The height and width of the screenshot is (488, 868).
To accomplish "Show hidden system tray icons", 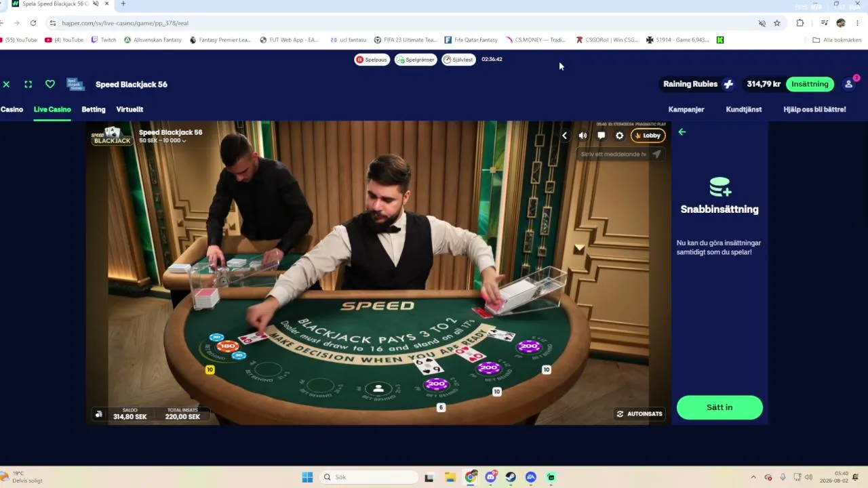I will coord(753,477).
